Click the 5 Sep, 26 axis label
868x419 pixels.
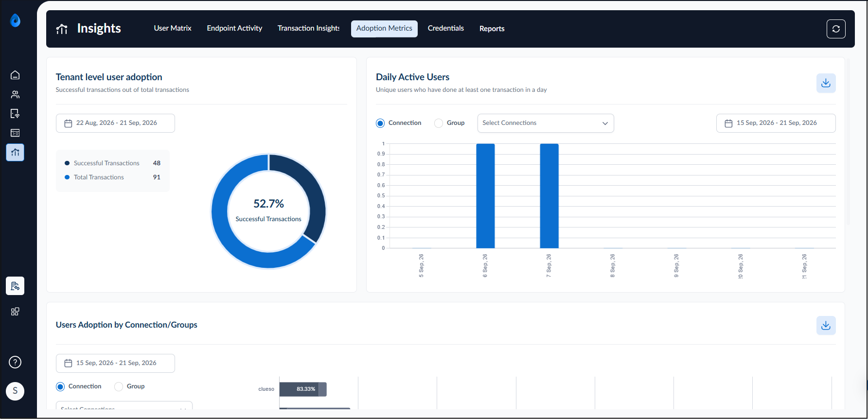tap(421, 266)
